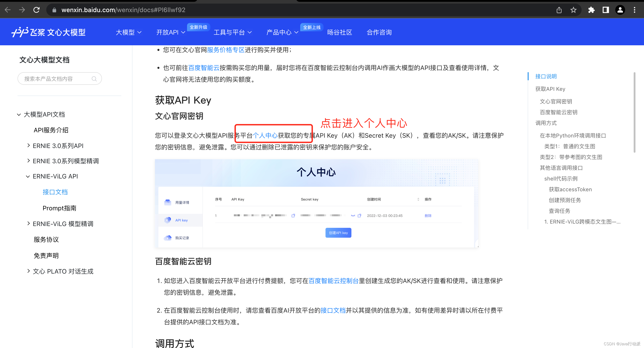Collapse the 大模型API文档 tree section

(x=19, y=115)
